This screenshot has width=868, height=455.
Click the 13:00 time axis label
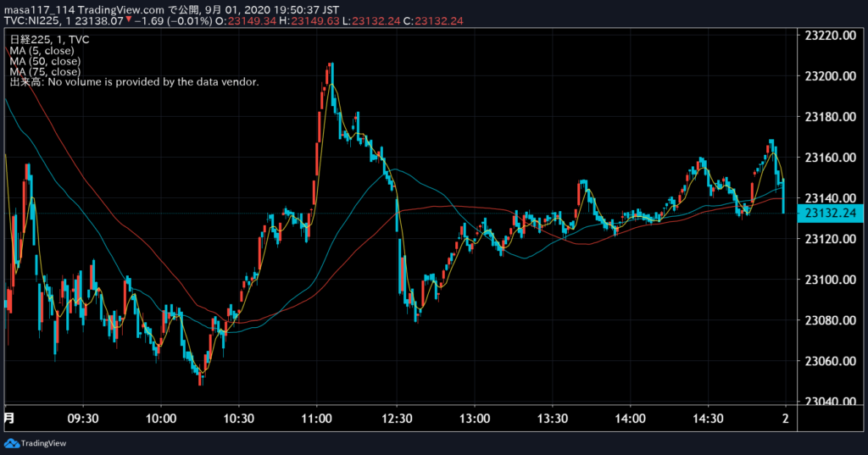click(x=475, y=419)
